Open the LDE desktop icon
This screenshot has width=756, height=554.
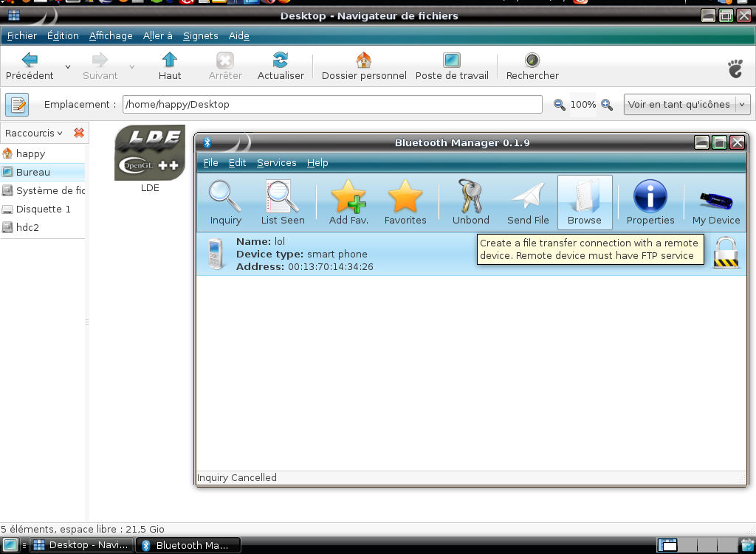point(150,159)
